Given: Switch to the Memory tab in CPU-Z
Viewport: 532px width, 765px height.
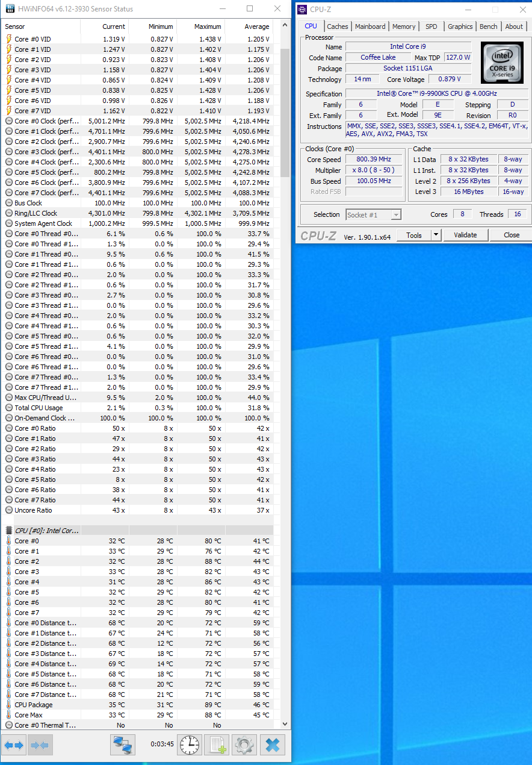Looking at the screenshot, I should click(404, 27).
